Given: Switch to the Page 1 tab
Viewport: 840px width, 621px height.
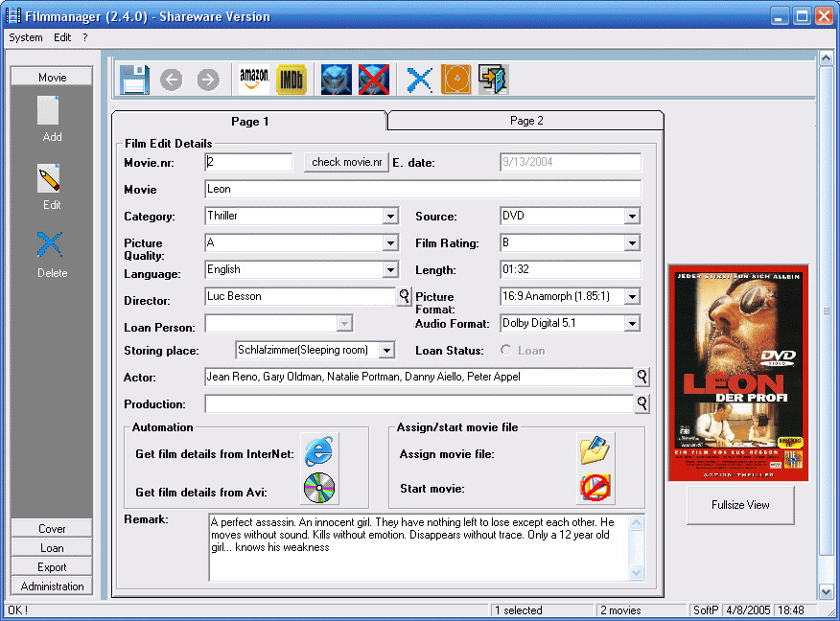Looking at the screenshot, I should coord(249,122).
